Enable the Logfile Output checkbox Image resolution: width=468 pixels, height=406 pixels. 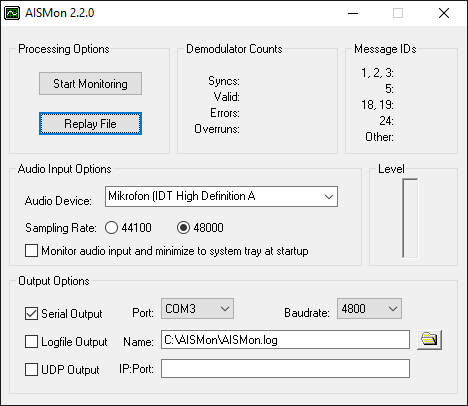31,342
